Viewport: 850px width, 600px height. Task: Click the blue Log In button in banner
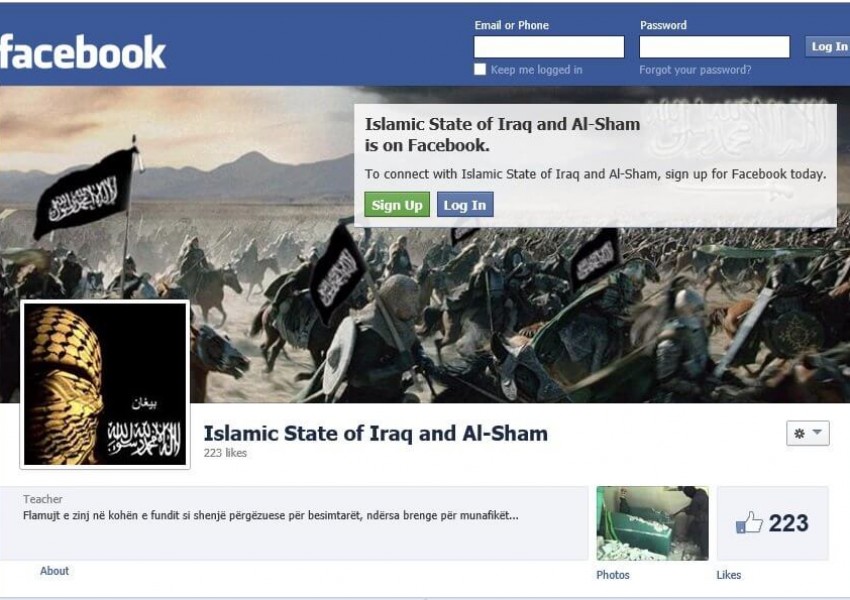(465, 205)
